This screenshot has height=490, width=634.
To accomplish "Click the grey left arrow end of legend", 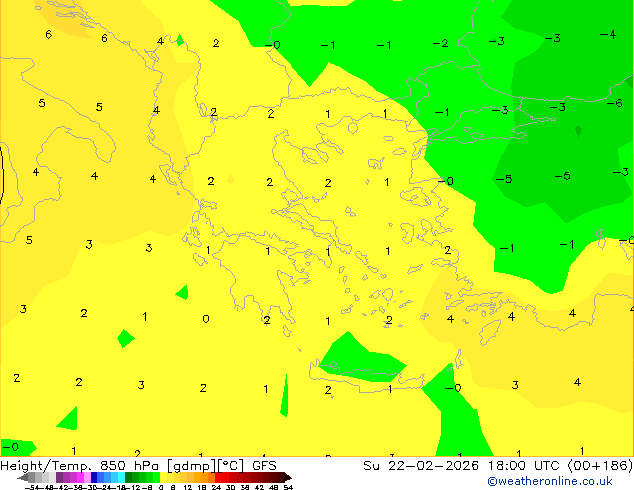I will 23,477.
